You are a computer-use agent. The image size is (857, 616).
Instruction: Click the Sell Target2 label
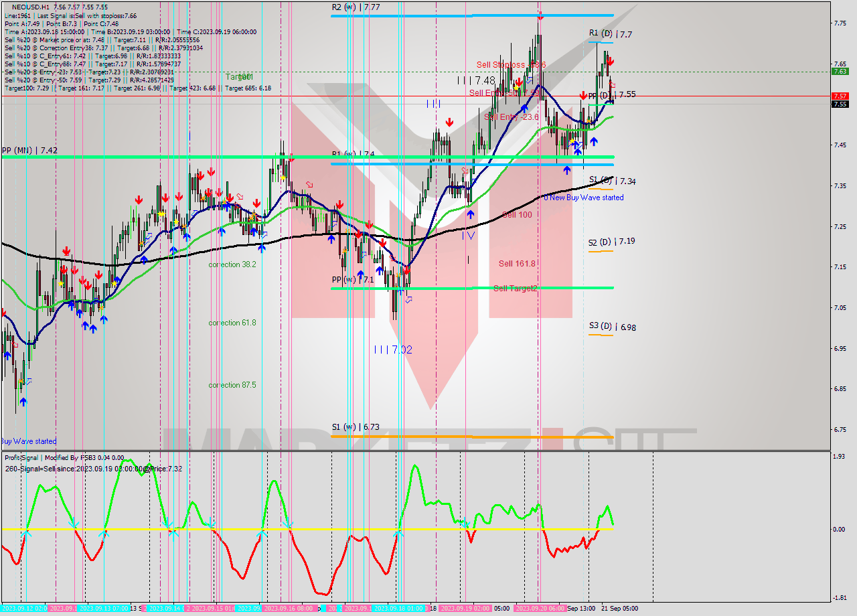tap(515, 289)
